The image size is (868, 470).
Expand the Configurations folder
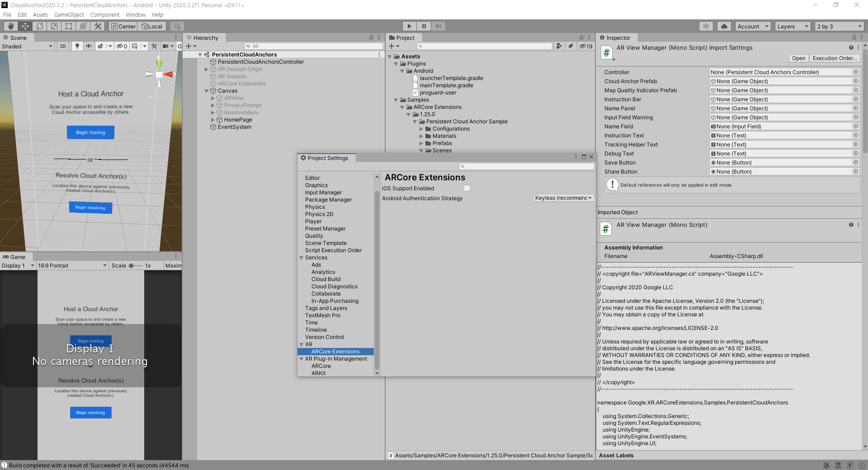421,129
